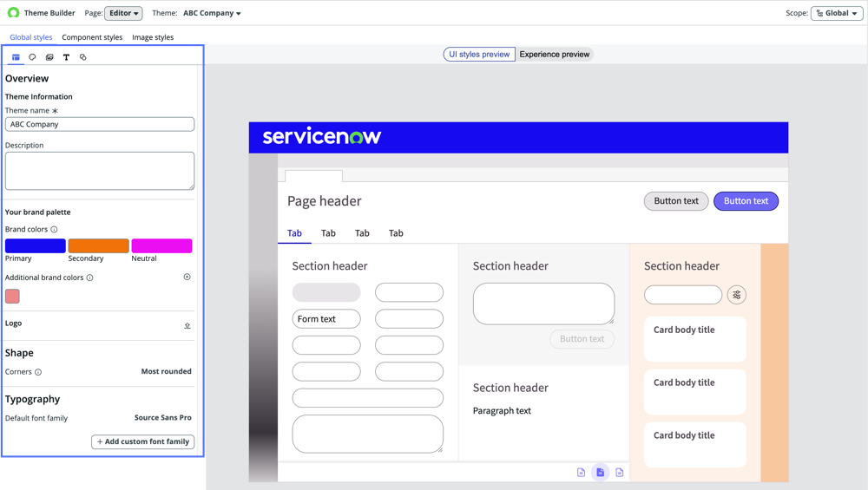Click the disabled Button text under textarea

(582, 339)
